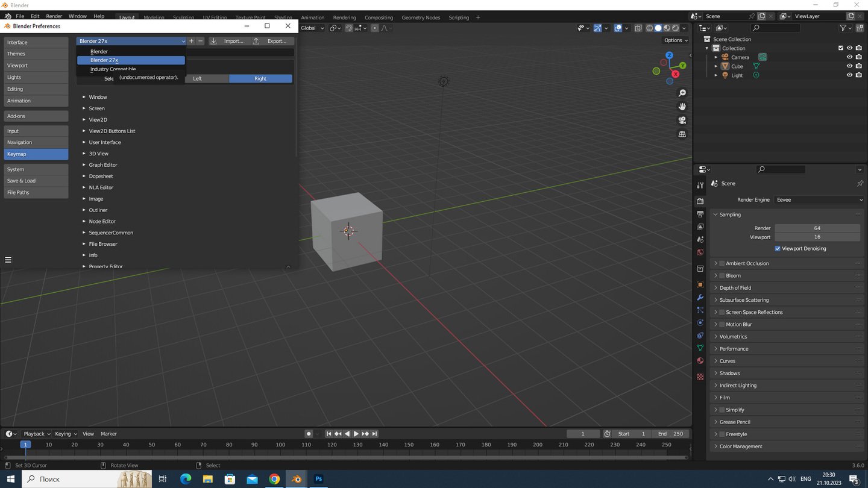This screenshot has height=488, width=868.
Task: Choose Blender preset from the dropdown list
Action: (x=99, y=52)
